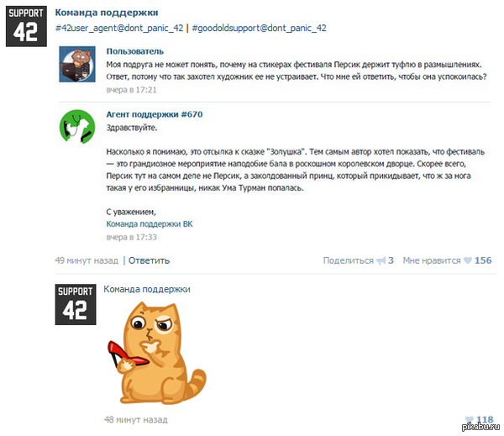Viewport: 504px width, 436px height.
Task: Follow hashtag #42user_agent@dont_panic_42
Action: pos(119,28)
